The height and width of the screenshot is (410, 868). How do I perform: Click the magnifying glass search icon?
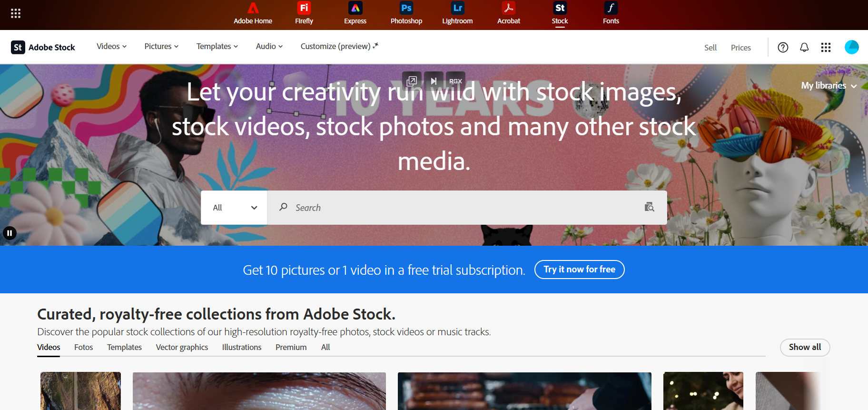pyautogui.click(x=283, y=207)
